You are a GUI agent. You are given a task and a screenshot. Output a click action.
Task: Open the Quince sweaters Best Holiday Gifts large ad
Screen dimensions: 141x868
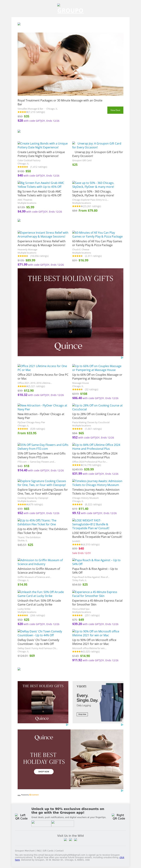(70, 312)
